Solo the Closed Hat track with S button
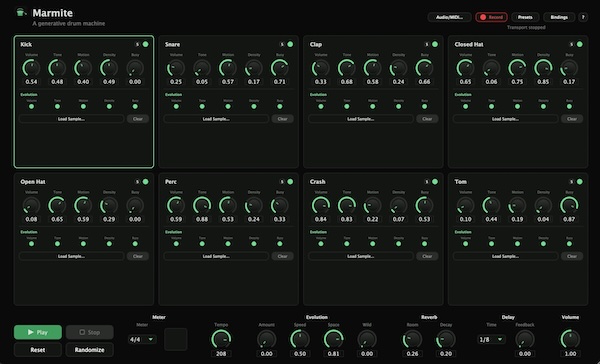 click(x=571, y=44)
